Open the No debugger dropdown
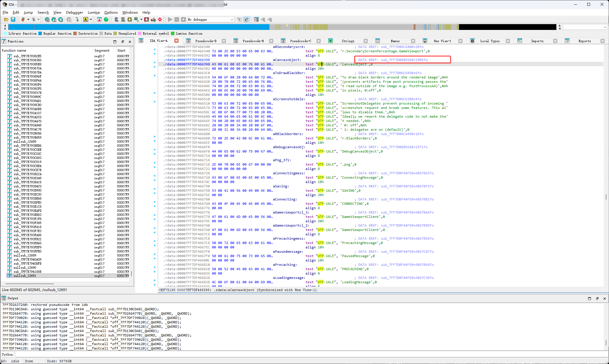Viewport: 609px width, 364px height. (x=232, y=19)
